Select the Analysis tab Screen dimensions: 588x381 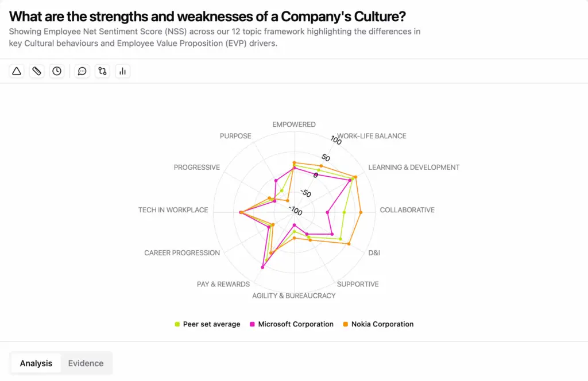tap(36, 363)
